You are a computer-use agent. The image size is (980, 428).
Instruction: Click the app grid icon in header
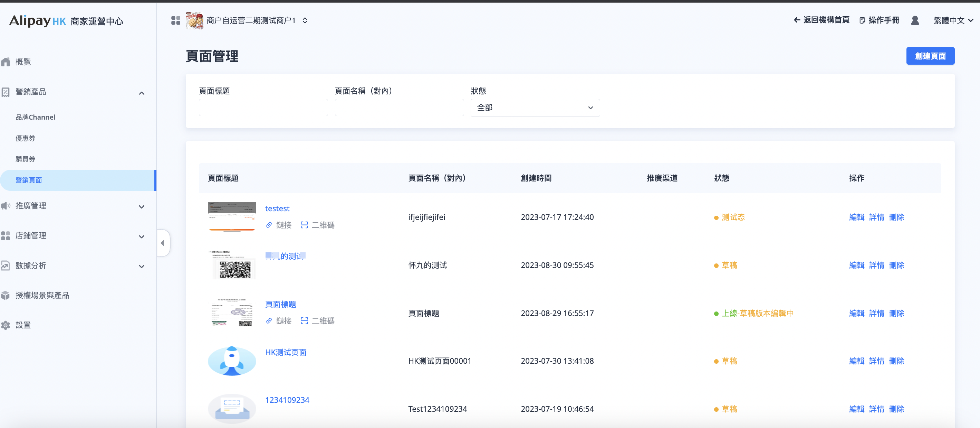(x=175, y=20)
